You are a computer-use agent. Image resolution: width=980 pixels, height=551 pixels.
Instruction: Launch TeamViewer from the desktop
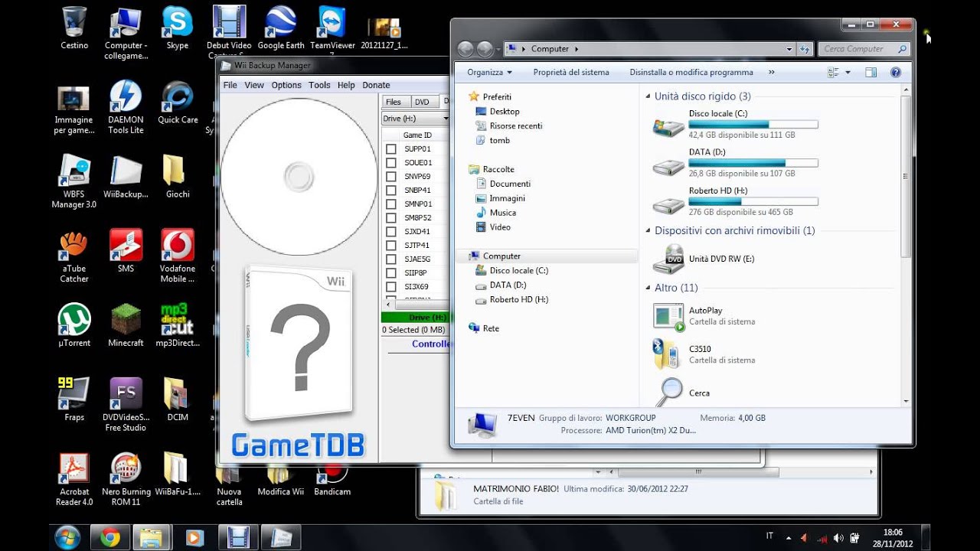click(332, 28)
